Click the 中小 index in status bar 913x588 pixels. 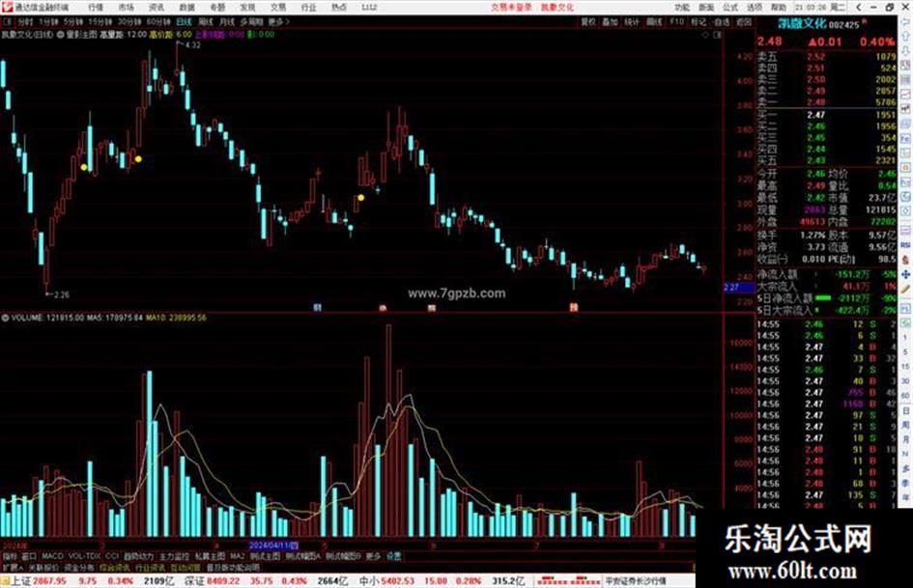pyautogui.click(x=368, y=581)
